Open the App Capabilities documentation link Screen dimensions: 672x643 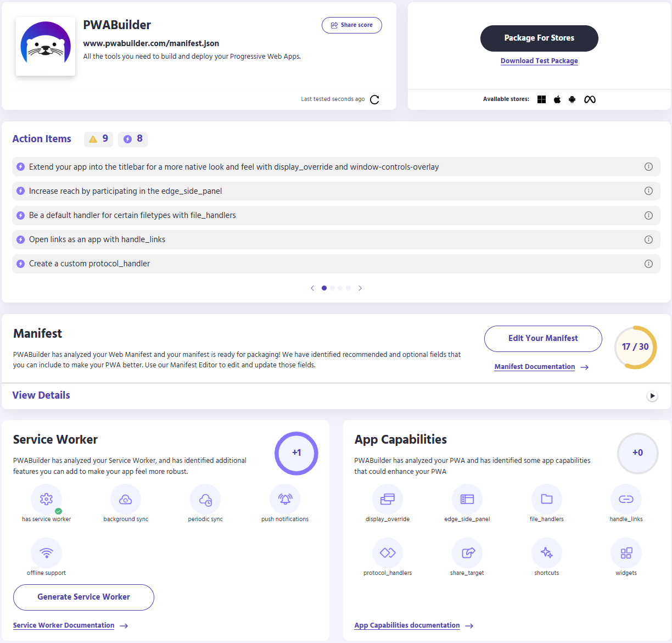click(407, 625)
